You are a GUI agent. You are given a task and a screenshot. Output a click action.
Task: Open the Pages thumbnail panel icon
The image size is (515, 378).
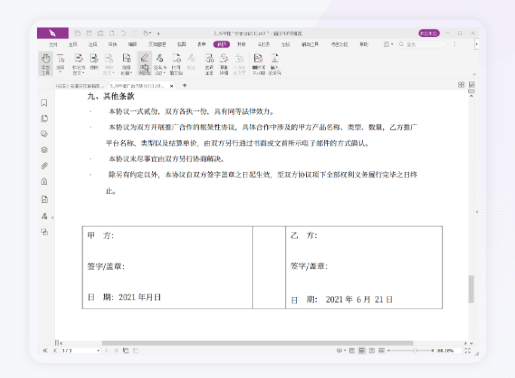[x=44, y=118]
